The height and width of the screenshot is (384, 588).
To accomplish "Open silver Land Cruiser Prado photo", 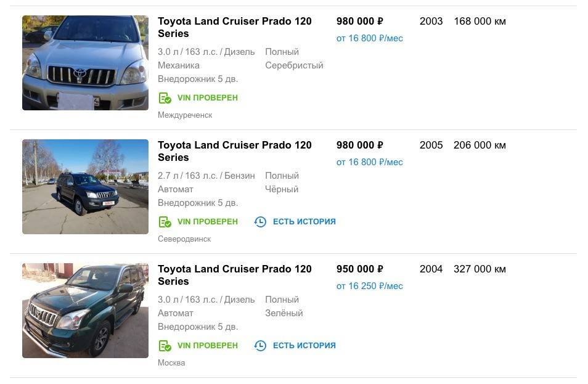I will click(x=85, y=63).
